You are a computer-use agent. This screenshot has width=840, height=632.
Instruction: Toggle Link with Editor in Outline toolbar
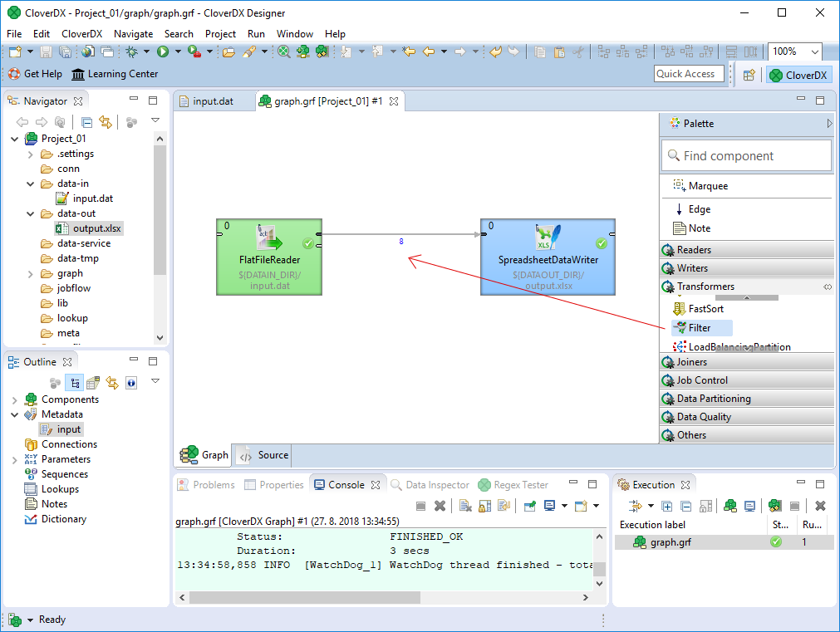tap(112, 383)
